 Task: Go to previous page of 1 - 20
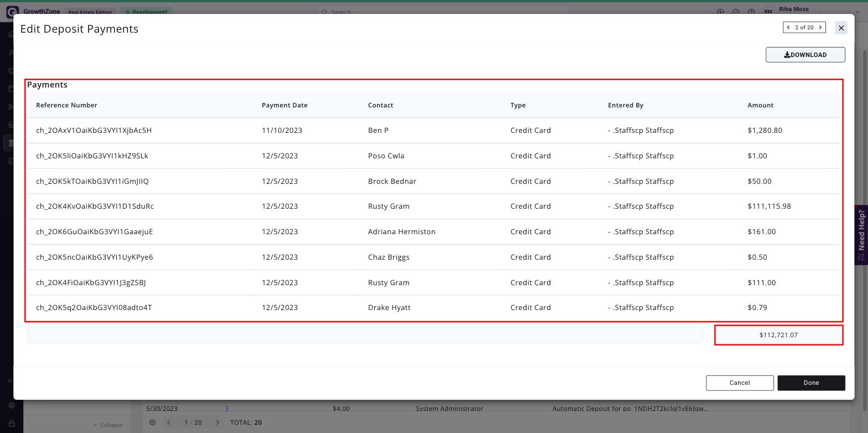click(x=169, y=422)
